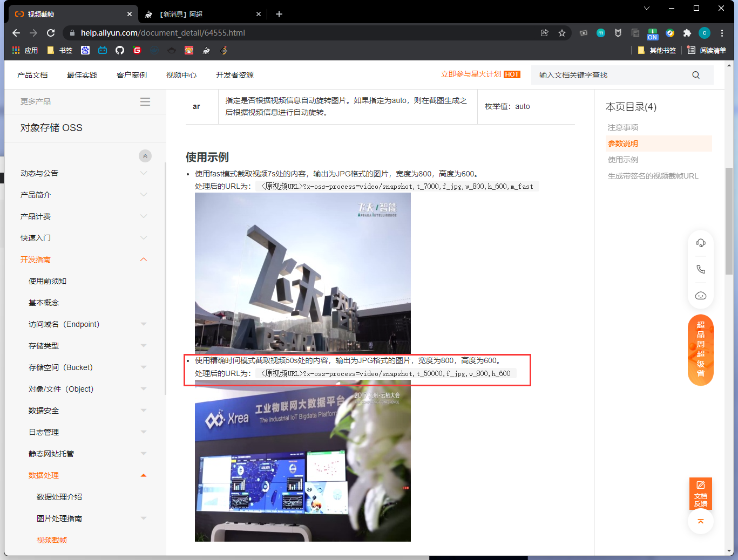
Task: Collapse the 数据处理 submenu
Action: [x=143, y=475]
